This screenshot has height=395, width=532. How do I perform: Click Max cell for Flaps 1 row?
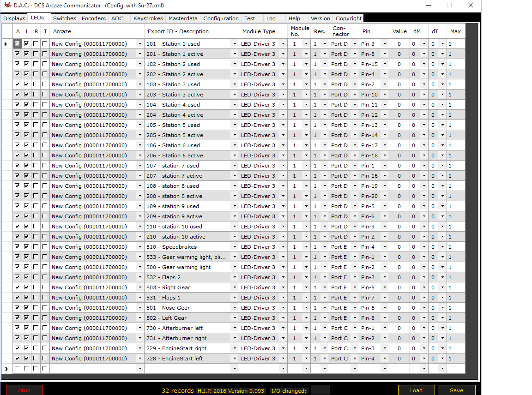456,298
